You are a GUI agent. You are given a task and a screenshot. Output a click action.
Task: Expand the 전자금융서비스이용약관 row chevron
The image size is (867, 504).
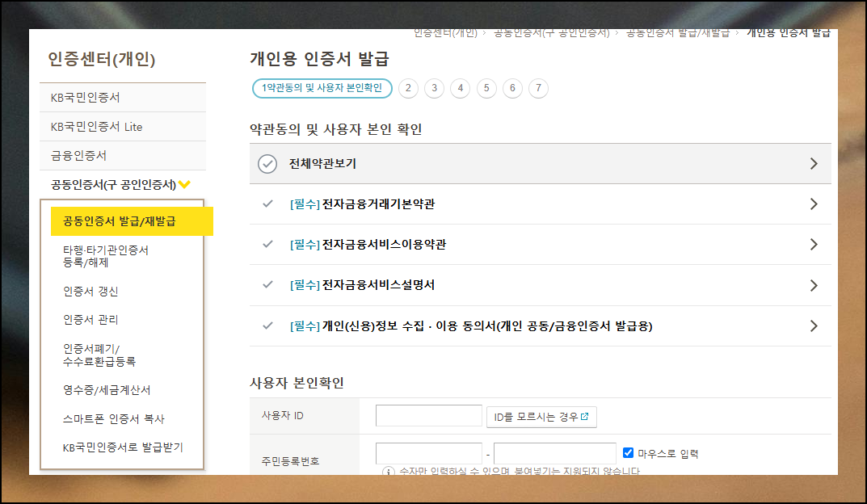click(x=814, y=244)
